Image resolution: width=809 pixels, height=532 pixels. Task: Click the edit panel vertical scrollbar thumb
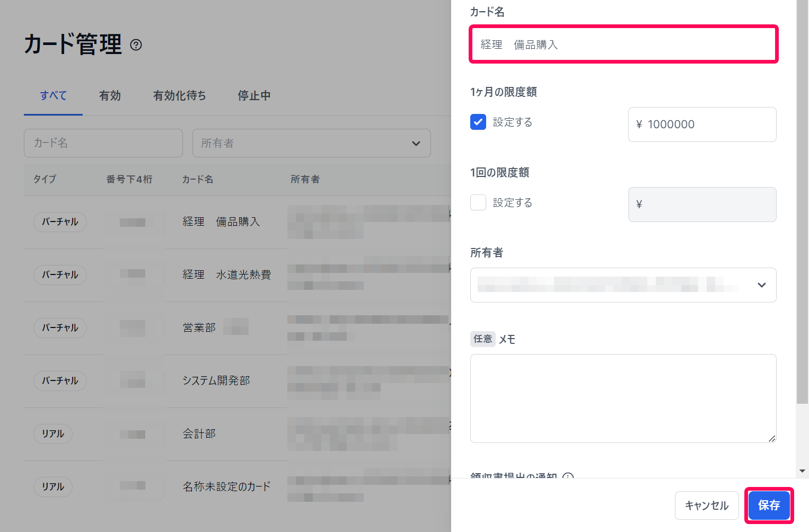pyautogui.click(x=802, y=201)
